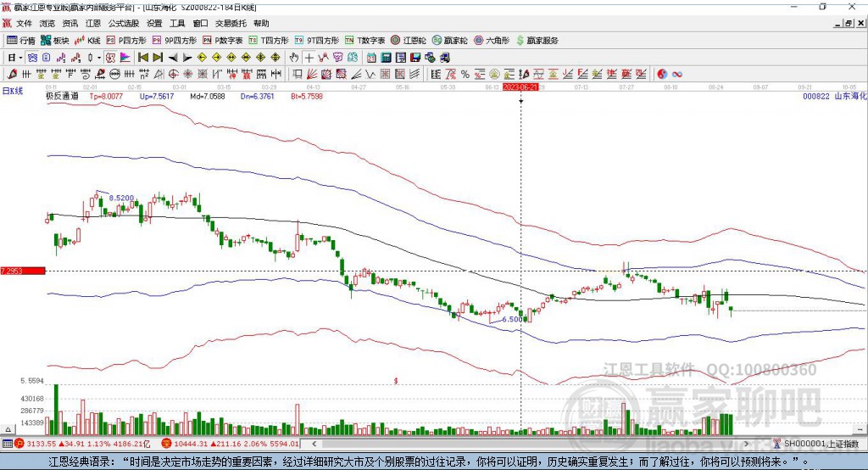Viewport: 868px width, 470px height.
Task: Open the 9T四方形 tool
Action: 317,41
